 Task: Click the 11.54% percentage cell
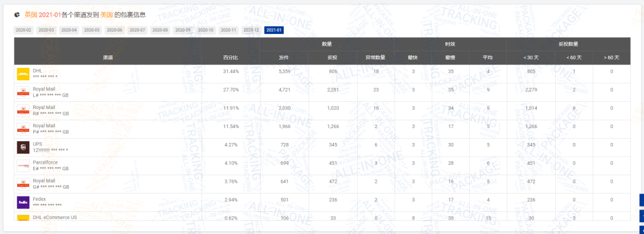pos(231,127)
